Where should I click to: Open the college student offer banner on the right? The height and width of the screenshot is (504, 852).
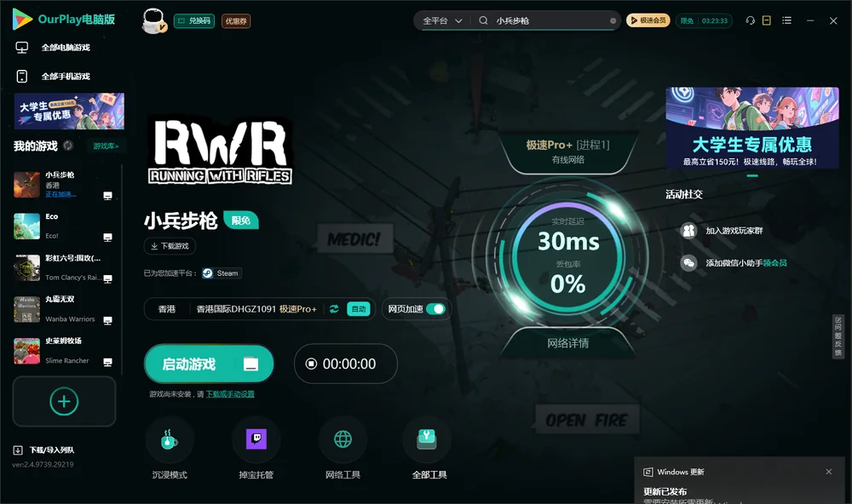click(752, 129)
